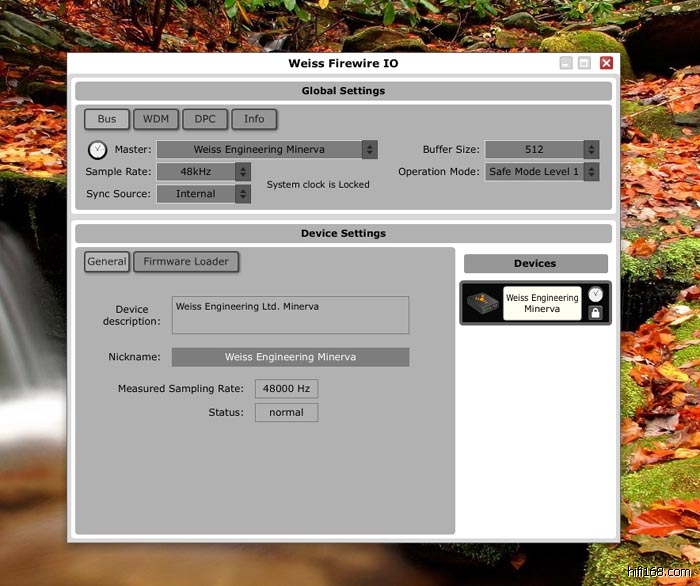Minimize the Weiss Firewire IO window
Viewport: 700px width, 586px height.
566,63
